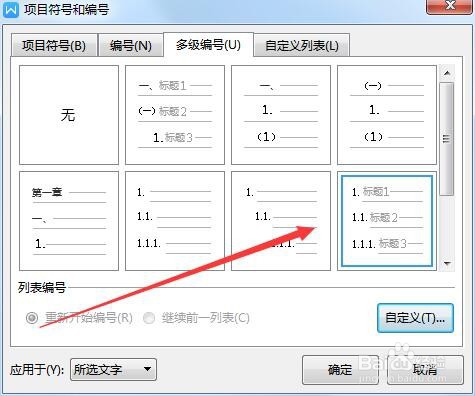The image size is (475, 396).
Task: Choose the (一) 1. (1) numbering style
Action: 387,115
